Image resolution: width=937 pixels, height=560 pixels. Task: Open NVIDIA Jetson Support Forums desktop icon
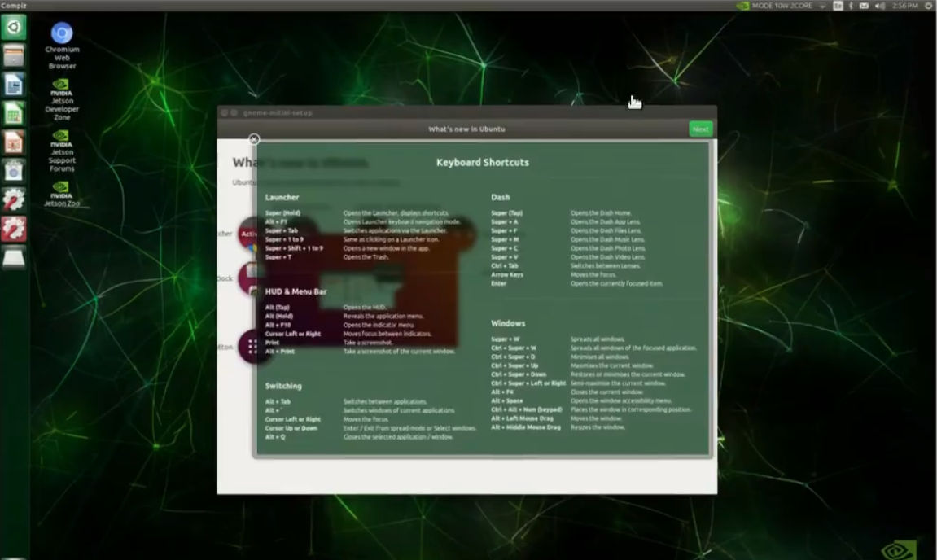pos(62,151)
